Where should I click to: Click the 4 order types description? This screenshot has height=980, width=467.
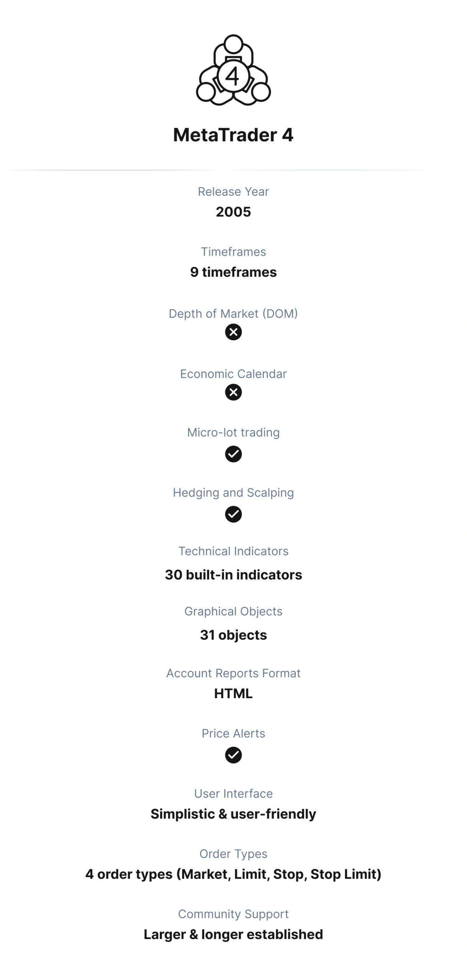233,874
